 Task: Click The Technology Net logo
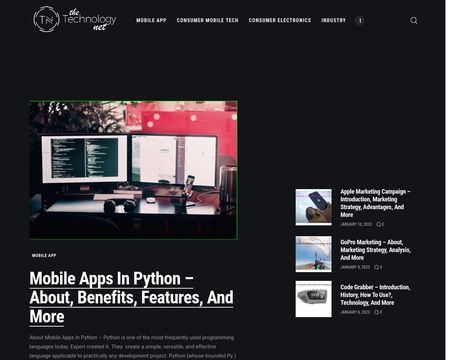(x=75, y=19)
